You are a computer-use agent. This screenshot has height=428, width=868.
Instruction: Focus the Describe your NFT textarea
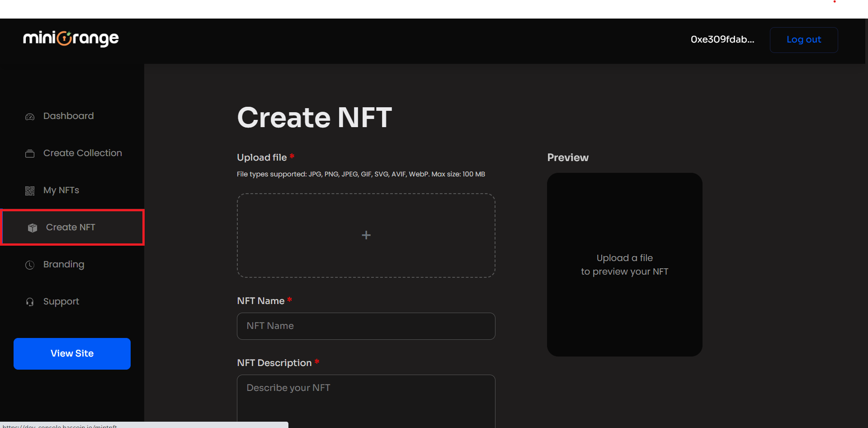366,401
